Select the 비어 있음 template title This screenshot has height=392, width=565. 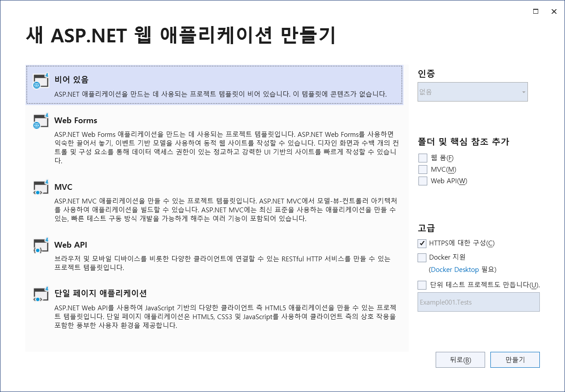[x=72, y=80]
